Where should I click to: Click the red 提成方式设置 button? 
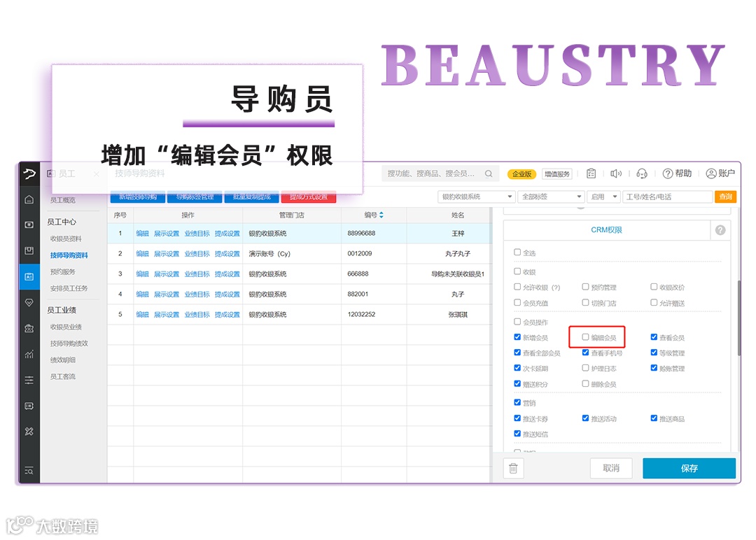pos(309,197)
